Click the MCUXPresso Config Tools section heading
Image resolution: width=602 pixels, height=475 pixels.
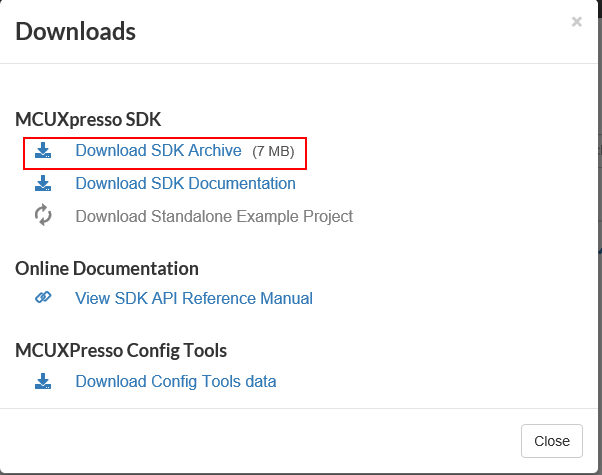click(121, 351)
